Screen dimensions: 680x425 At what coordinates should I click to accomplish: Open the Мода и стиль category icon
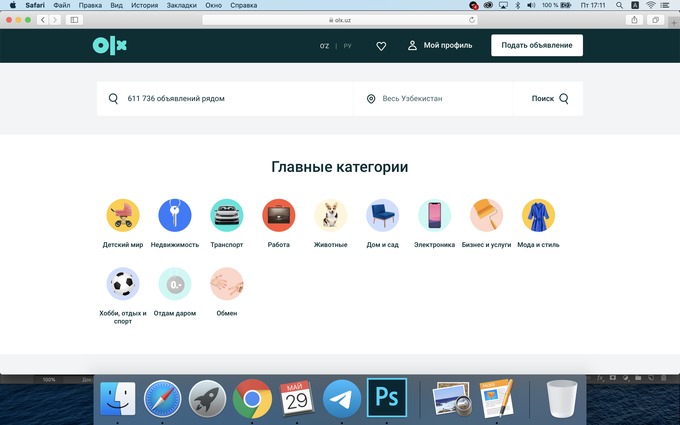pos(539,215)
